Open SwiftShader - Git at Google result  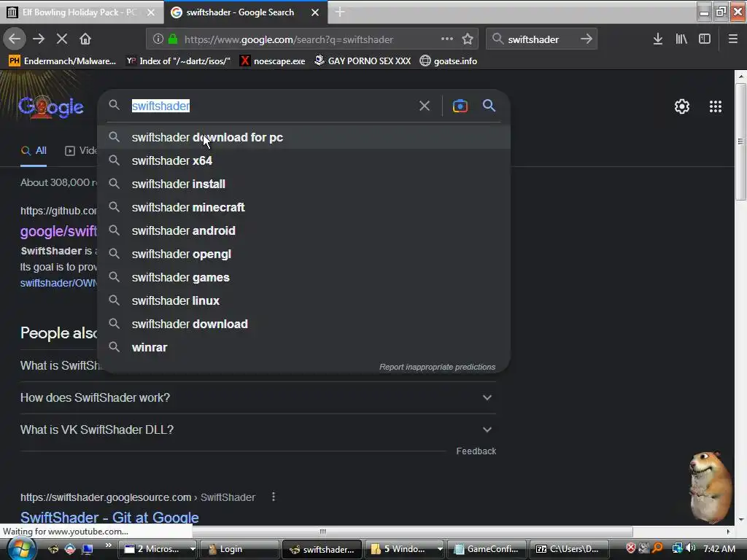click(109, 518)
